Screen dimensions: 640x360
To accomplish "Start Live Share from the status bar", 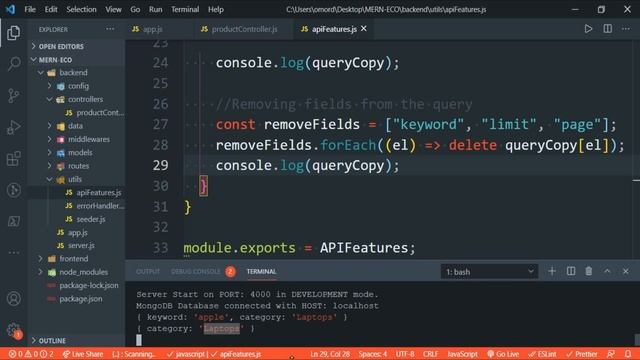I will click(x=82, y=354).
